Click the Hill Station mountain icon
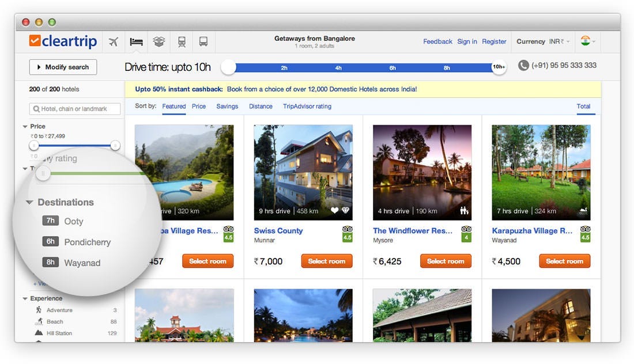This screenshot has height=364, width=634. pos(39,333)
